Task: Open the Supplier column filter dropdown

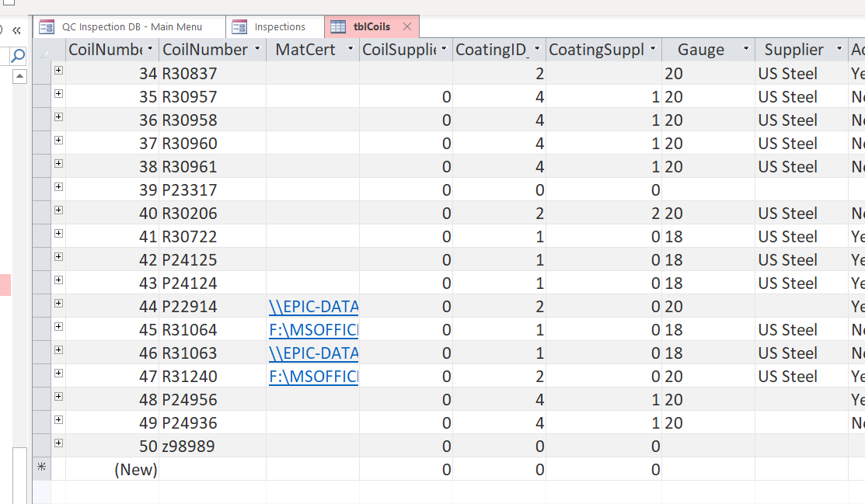Action: click(x=839, y=49)
